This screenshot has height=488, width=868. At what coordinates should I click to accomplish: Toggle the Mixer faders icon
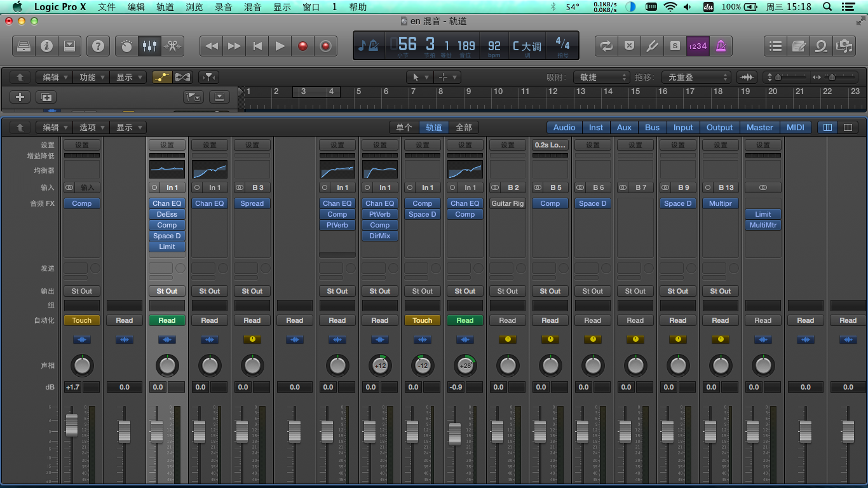[149, 46]
